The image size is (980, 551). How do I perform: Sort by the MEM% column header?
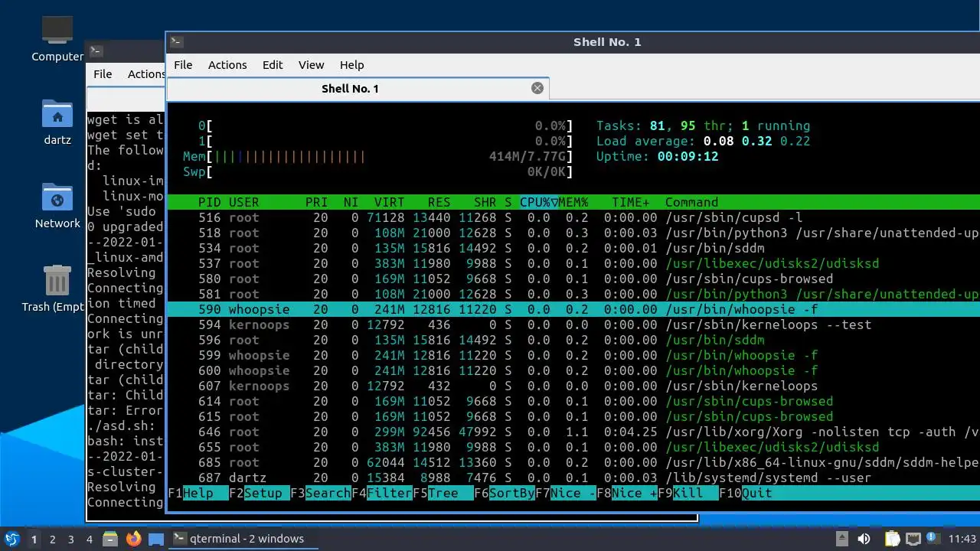pyautogui.click(x=573, y=202)
